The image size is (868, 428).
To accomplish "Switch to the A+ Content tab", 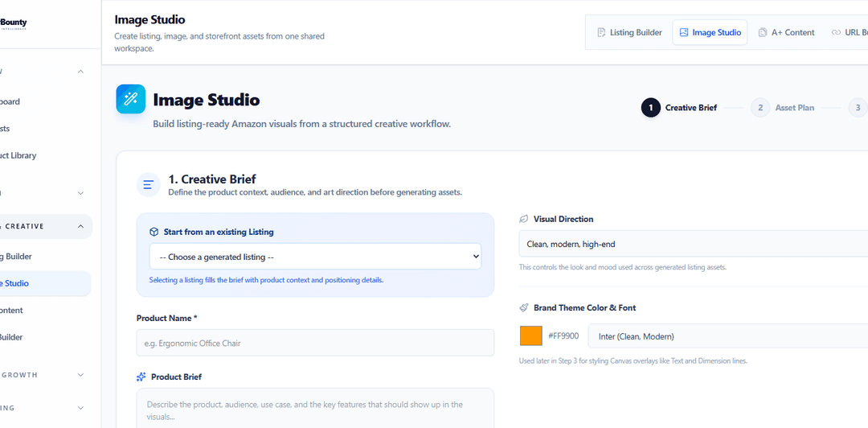I will pos(786,33).
